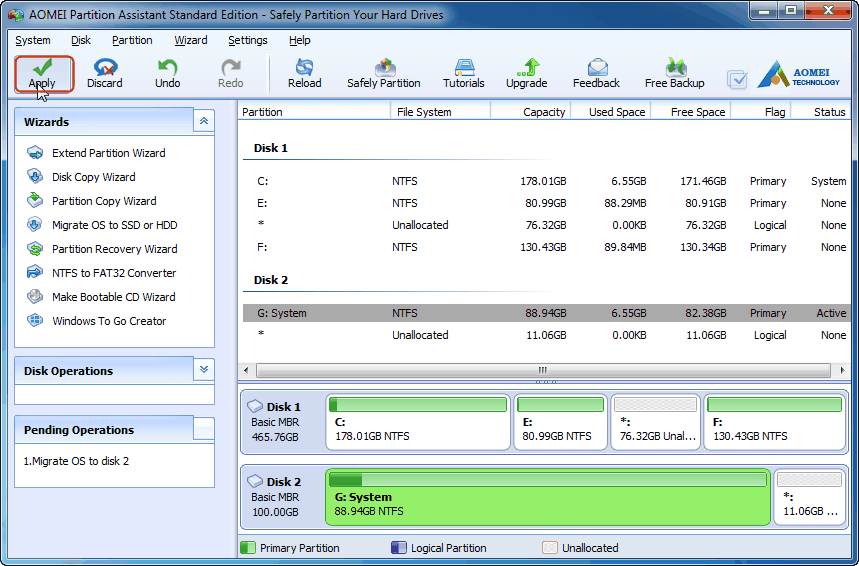Viewport: 859px width, 566px height.
Task: Toggle the checkmark icon beside AOMEI logo
Action: (737, 79)
